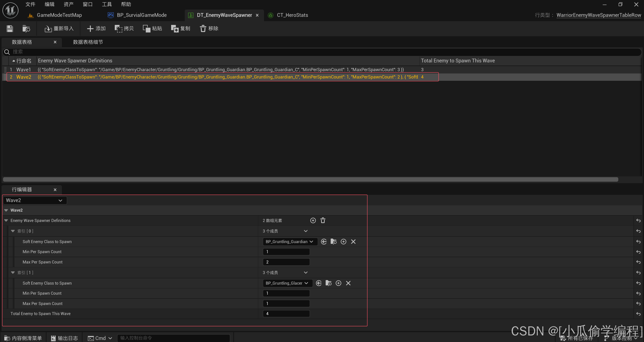
Task: Open BP_Gruntling_Glacer class dropdown
Action: point(287,283)
